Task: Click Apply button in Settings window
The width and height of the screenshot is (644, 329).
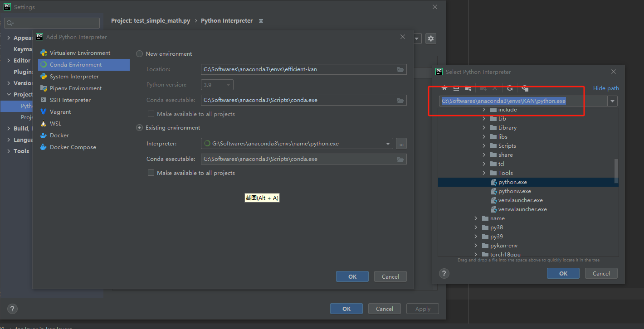Action: pyautogui.click(x=423, y=309)
